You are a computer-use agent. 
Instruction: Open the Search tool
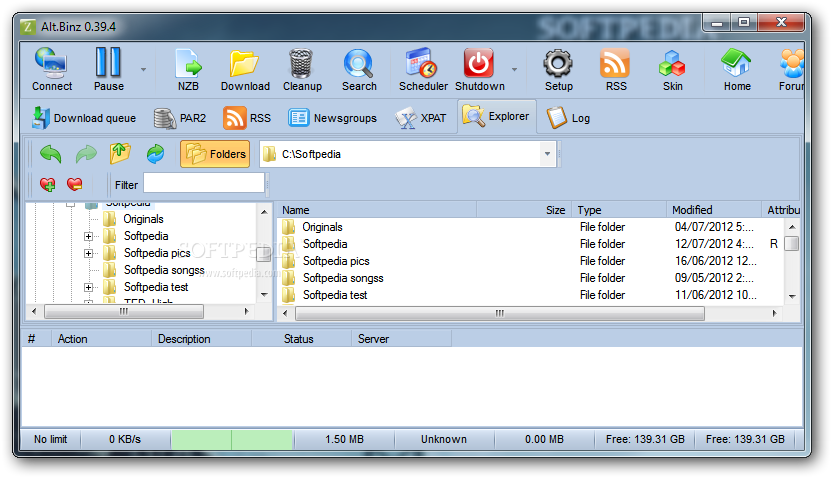coord(359,69)
